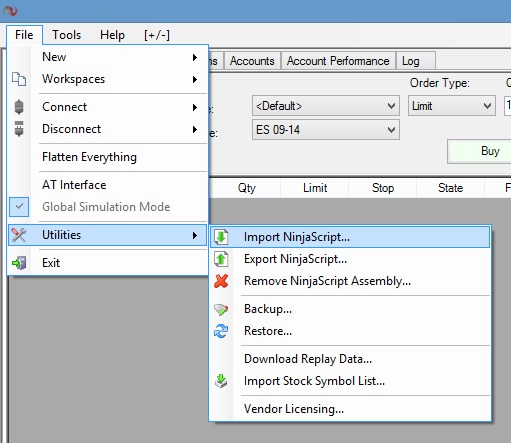Open the ES 09-14 instrument dropdown
The image size is (511, 443).
tap(326, 130)
